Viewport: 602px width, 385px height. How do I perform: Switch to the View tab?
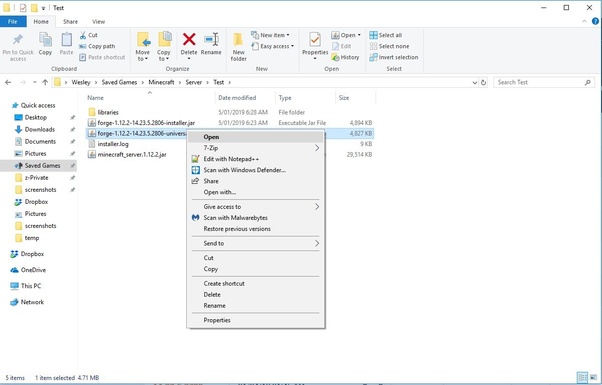98,21
